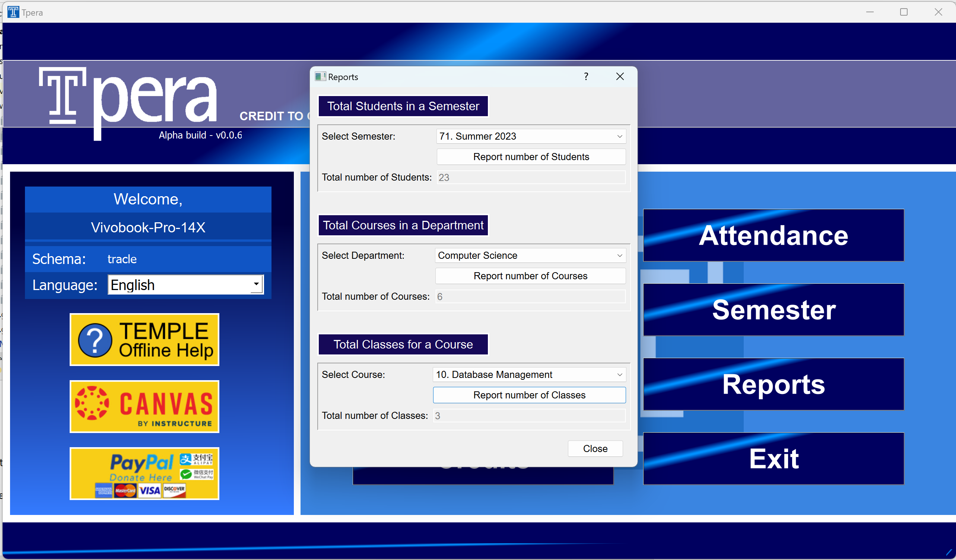Click Report number of Courses button

pos(530,276)
